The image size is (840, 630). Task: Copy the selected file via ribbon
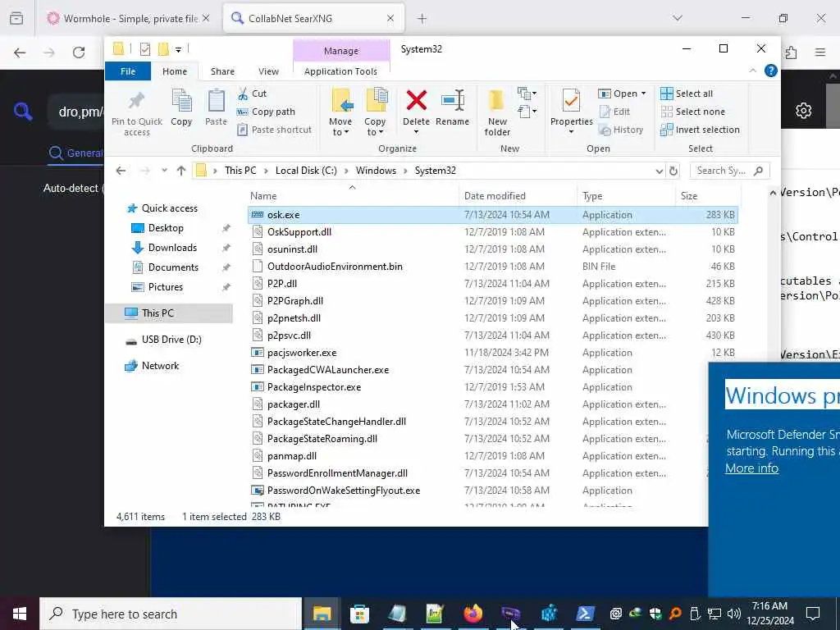click(181, 107)
